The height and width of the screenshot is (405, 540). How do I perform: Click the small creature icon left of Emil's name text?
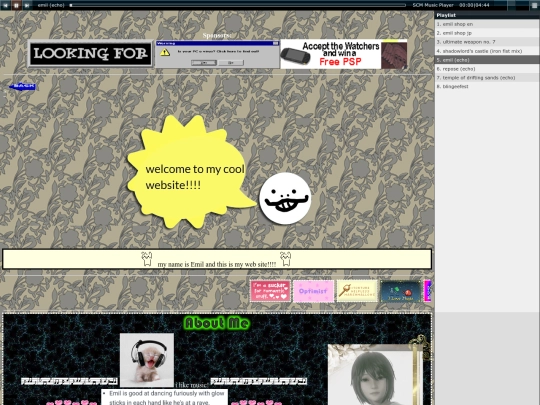147,259
